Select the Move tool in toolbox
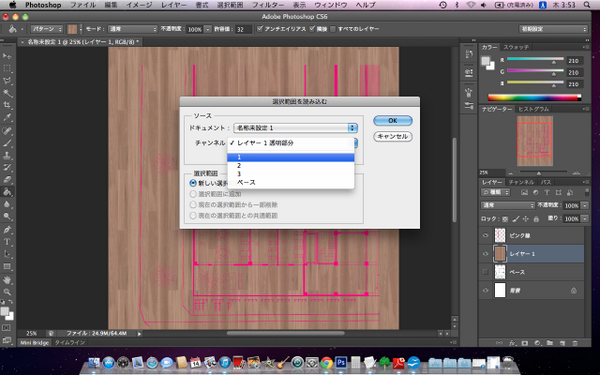Screen dimensions: 600x375 pyautogui.click(x=7, y=56)
